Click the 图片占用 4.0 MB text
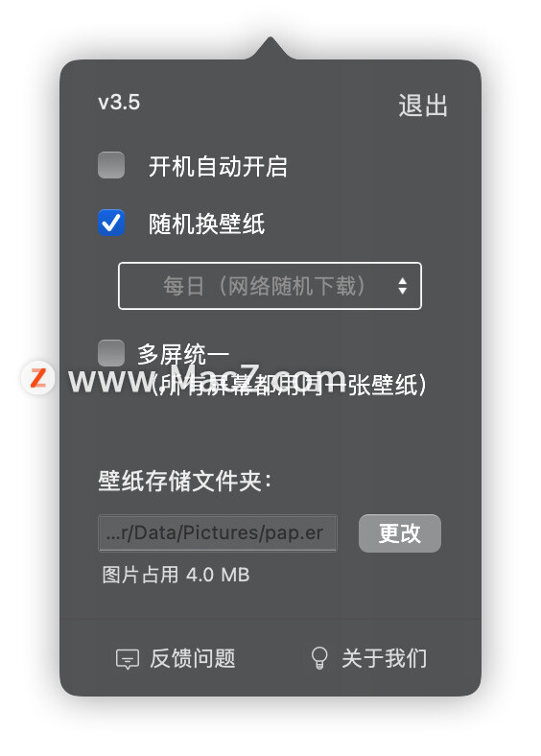 [x=176, y=575]
